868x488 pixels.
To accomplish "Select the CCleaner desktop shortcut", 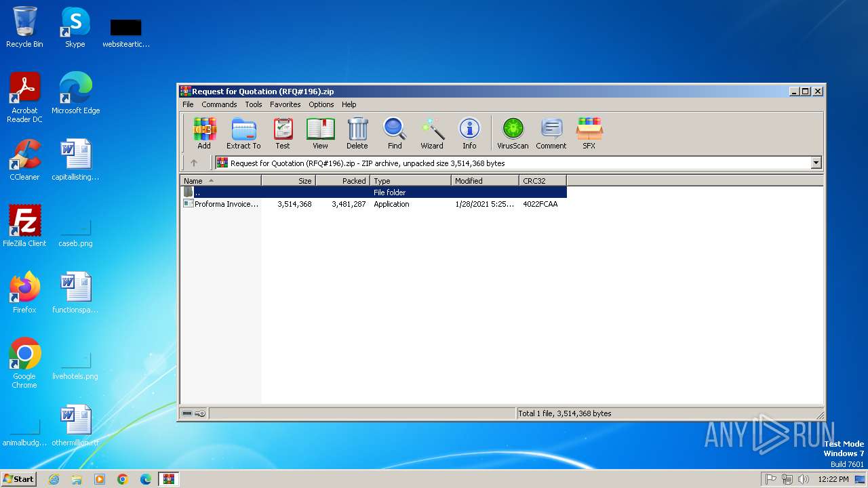I will (24, 160).
